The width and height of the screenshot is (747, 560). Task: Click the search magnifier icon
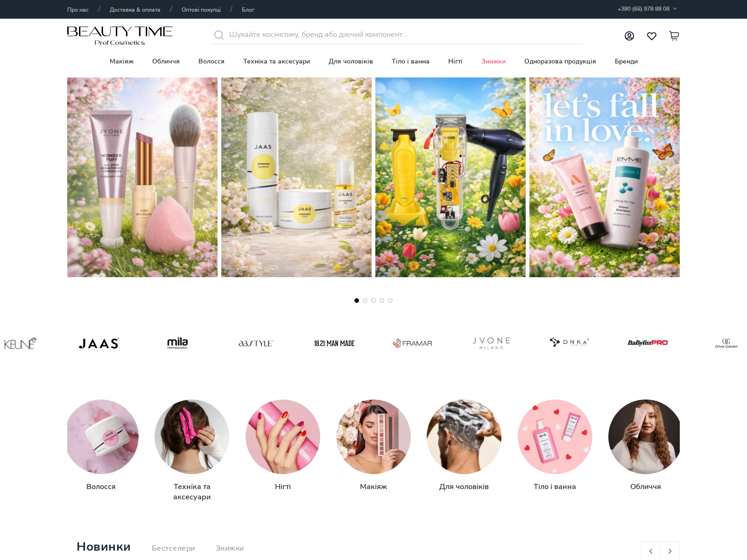pyautogui.click(x=219, y=35)
